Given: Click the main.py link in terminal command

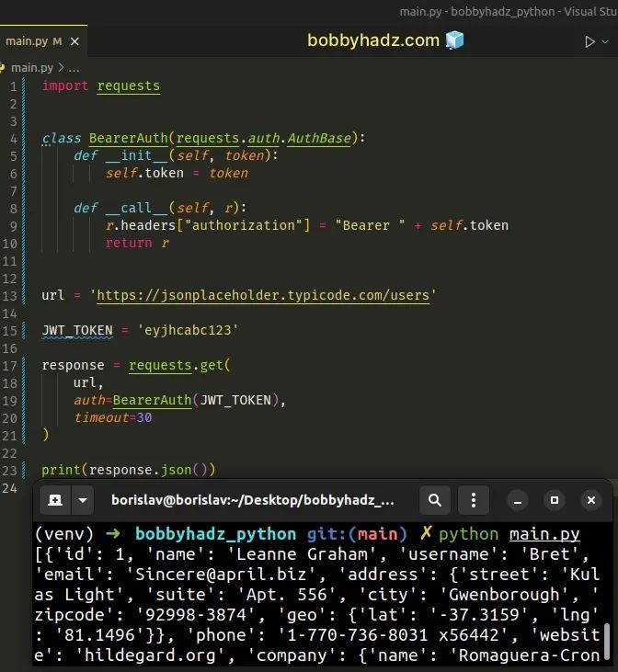Looking at the screenshot, I should pos(544,534).
